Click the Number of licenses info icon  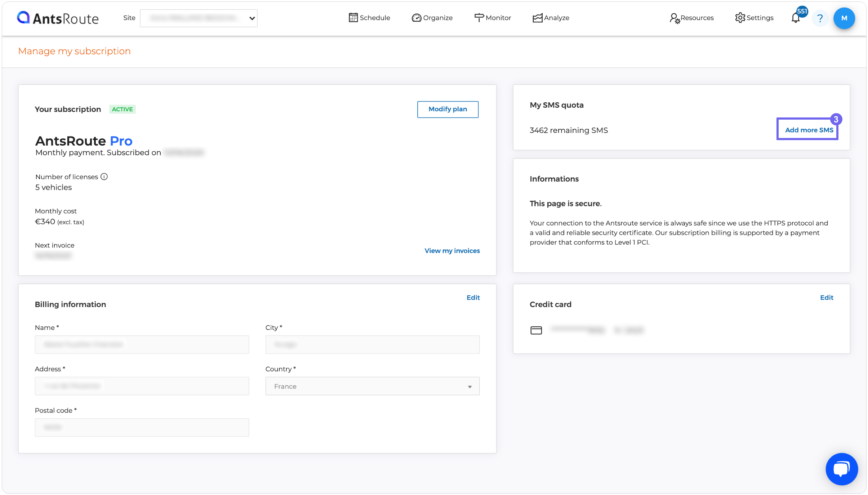(104, 177)
